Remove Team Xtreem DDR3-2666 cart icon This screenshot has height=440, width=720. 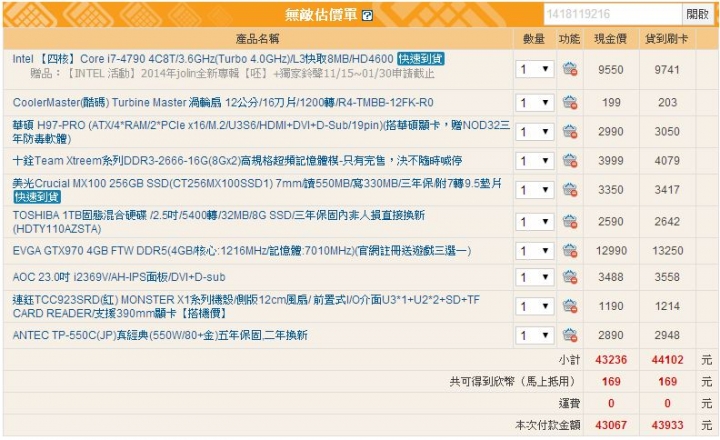point(570,161)
